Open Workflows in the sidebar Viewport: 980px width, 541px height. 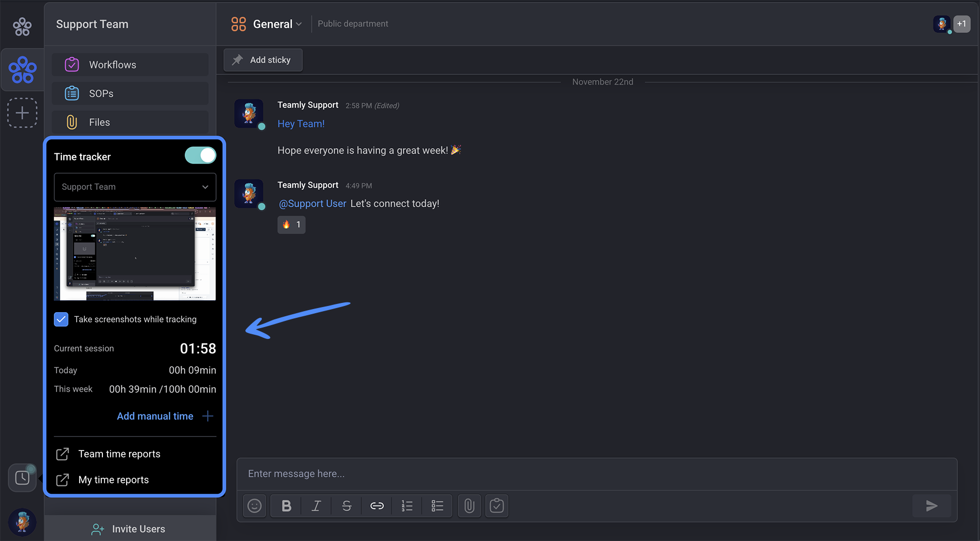tap(130, 65)
